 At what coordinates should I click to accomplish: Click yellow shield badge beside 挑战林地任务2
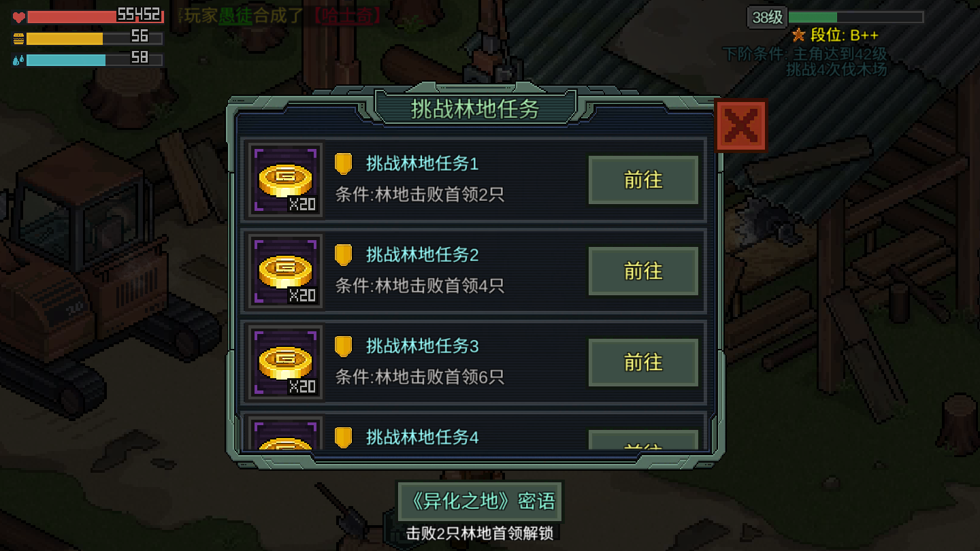click(x=344, y=255)
